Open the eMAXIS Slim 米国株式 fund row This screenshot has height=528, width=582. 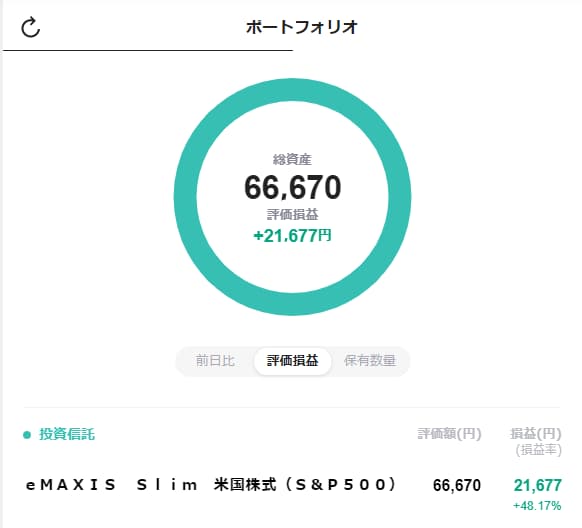click(x=293, y=492)
